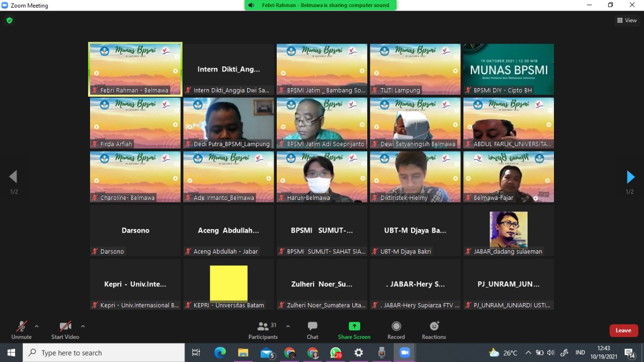644x362 pixels.
Task: Click the green encryption shield icon
Action: (9, 21)
